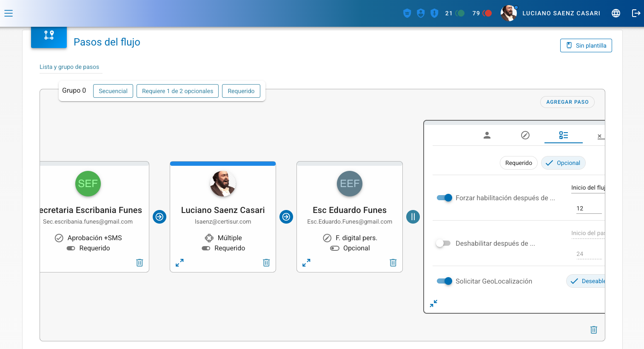Toggle Forzar habilitación después de switch
This screenshot has width=644, height=349.
(x=445, y=198)
